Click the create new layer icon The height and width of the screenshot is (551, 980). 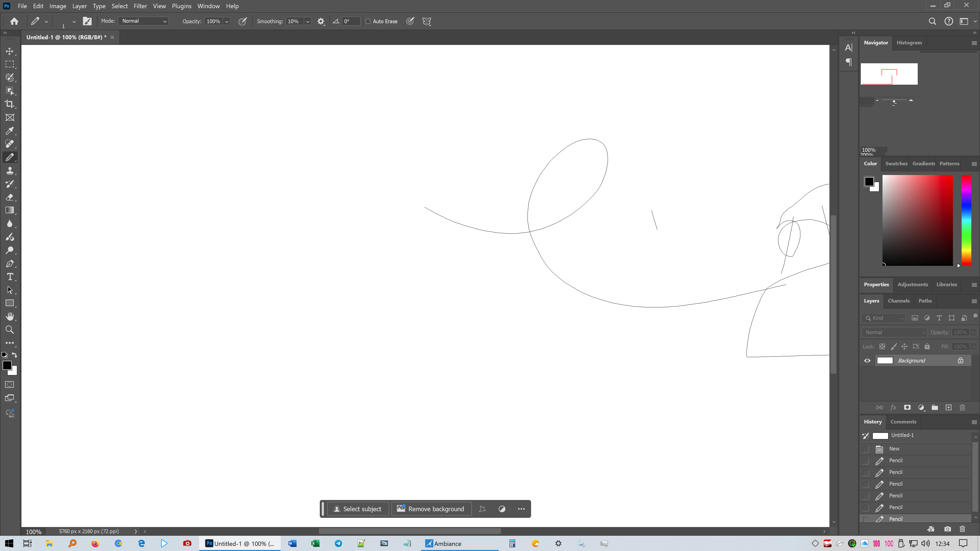pos(948,408)
